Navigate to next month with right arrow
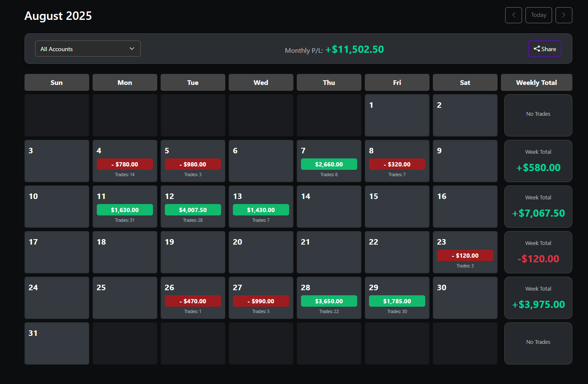This screenshot has width=588, height=384. tap(564, 15)
